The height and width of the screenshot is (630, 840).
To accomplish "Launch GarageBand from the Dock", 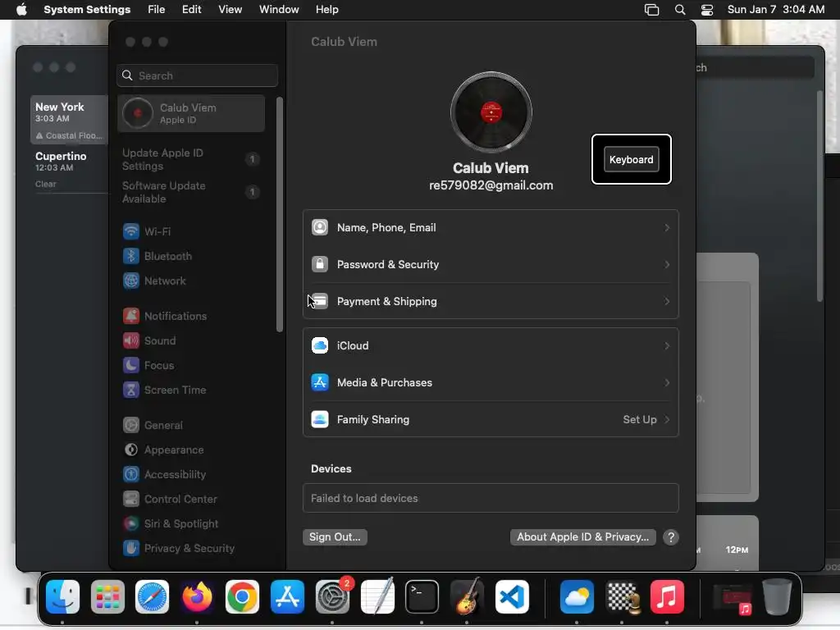I will pyautogui.click(x=467, y=596).
